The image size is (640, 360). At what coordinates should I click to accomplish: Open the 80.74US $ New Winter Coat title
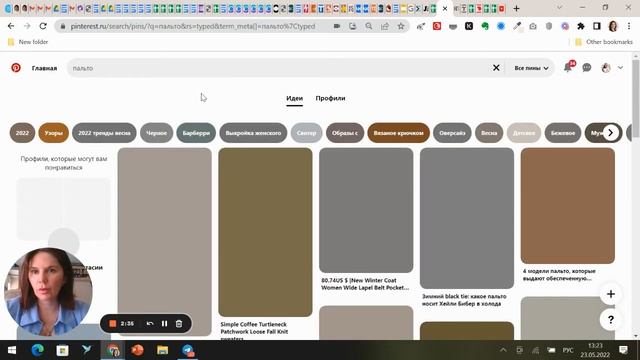click(365, 284)
